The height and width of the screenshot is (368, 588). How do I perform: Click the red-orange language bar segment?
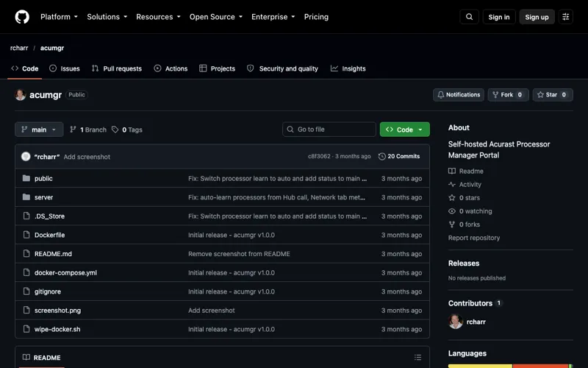click(540, 366)
